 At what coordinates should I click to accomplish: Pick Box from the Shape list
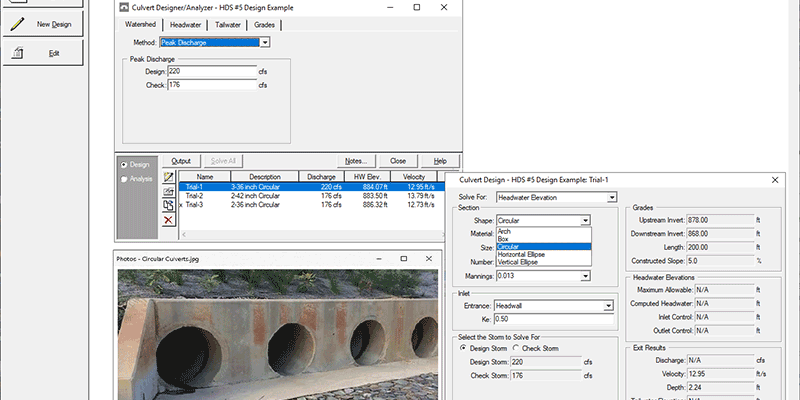(504, 238)
